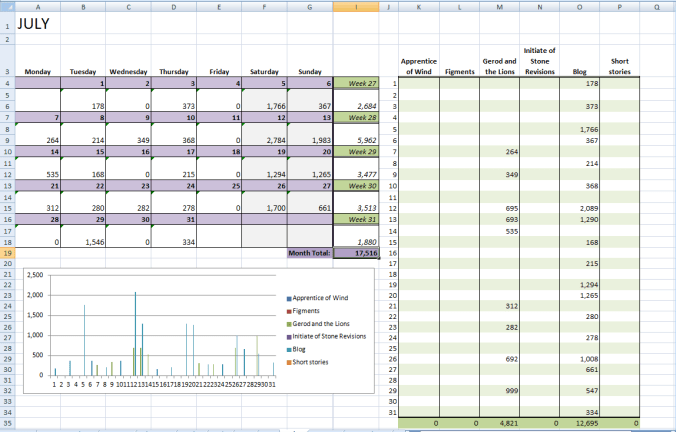Select row header 19
This screenshot has width=676, height=432.
coord(7,253)
